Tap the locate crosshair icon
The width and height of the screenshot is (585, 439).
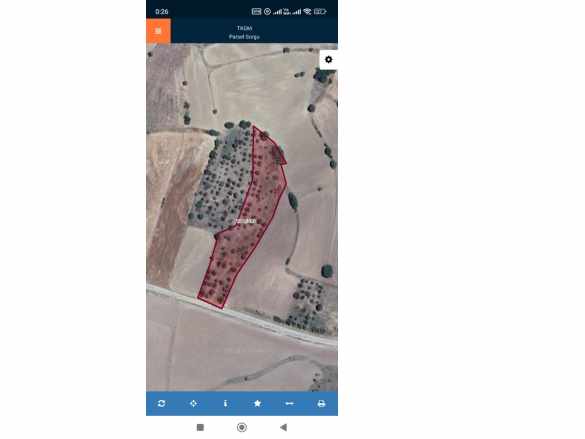pos(193,404)
